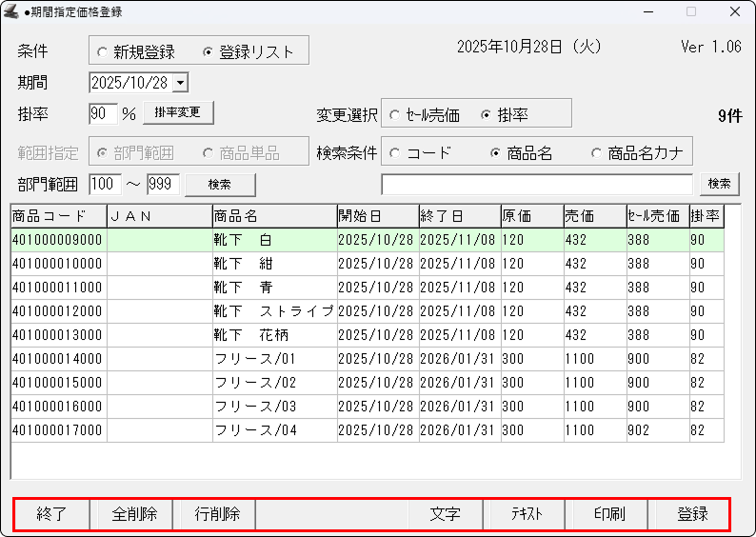Click the 掛率変更 button
This screenshot has height=537, width=756.
click(178, 112)
